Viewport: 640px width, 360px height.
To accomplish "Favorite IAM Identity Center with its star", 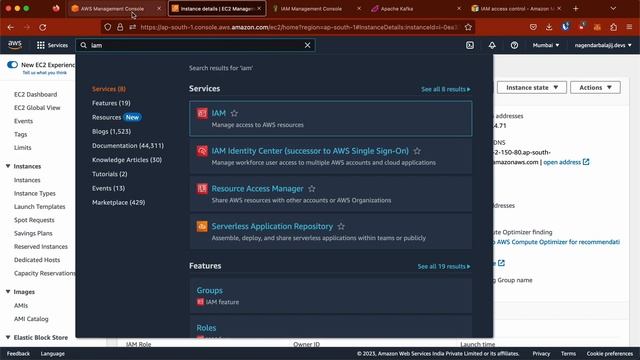I will [x=417, y=151].
